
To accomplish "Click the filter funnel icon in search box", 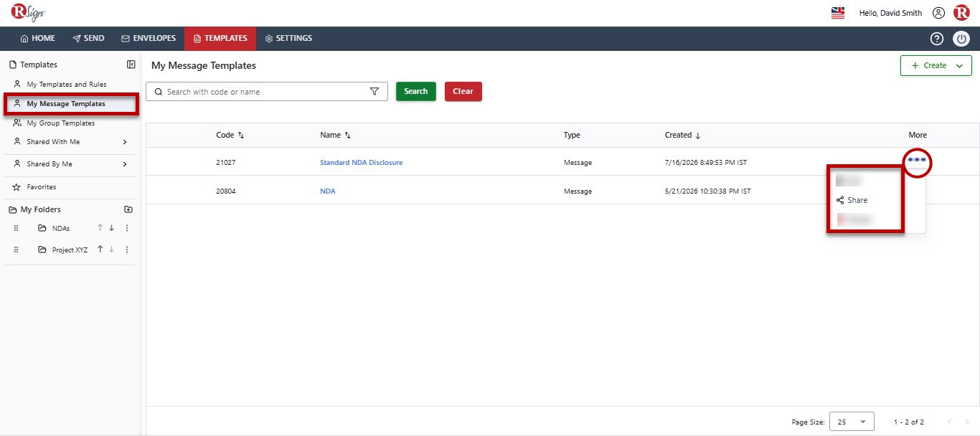I will (x=374, y=92).
